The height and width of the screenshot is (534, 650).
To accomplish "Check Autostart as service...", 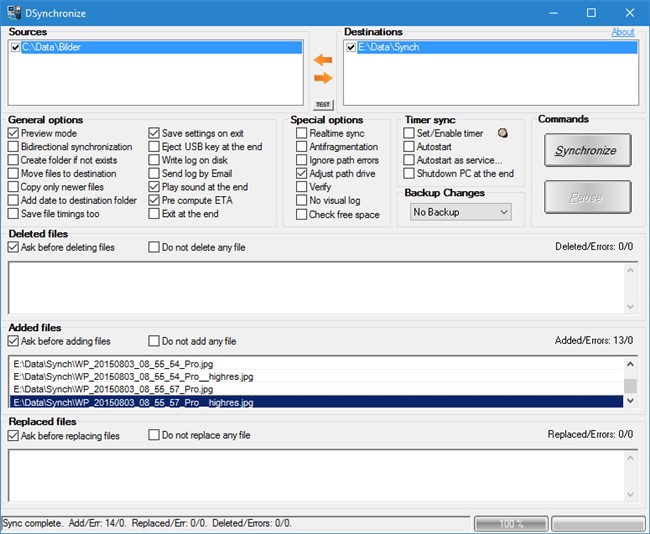I will coord(409,160).
